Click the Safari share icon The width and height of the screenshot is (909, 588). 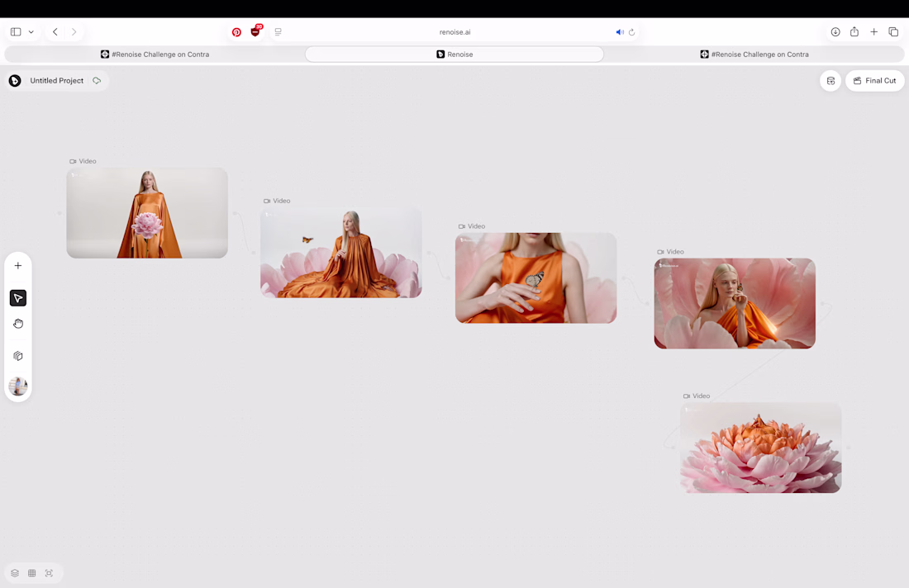(854, 32)
